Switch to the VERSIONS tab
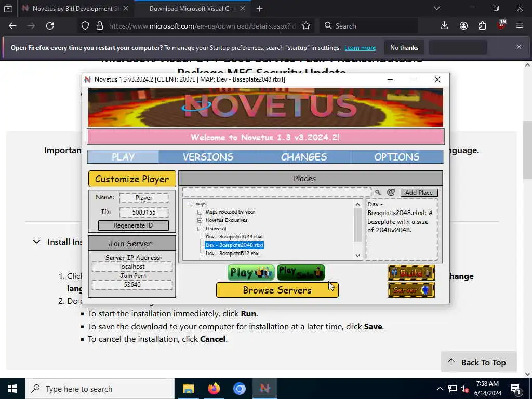The width and height of the screenshot is (532, 399). point(208,157)
